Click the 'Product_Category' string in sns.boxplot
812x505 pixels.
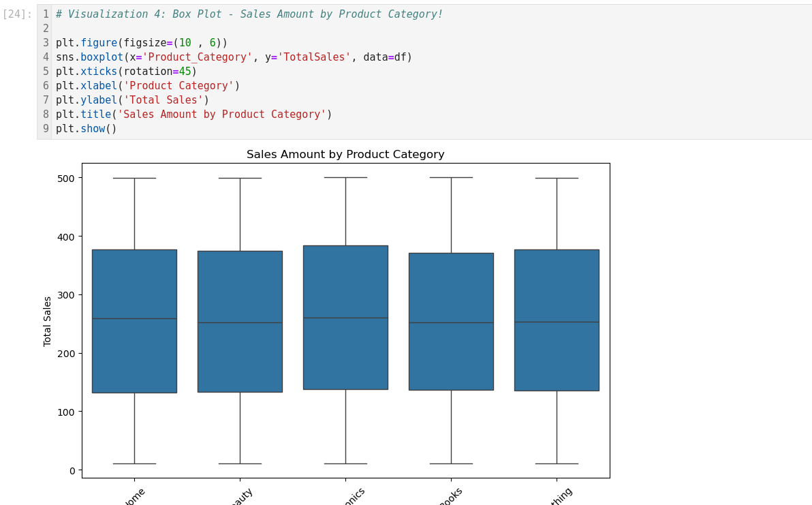coord(197,57)
